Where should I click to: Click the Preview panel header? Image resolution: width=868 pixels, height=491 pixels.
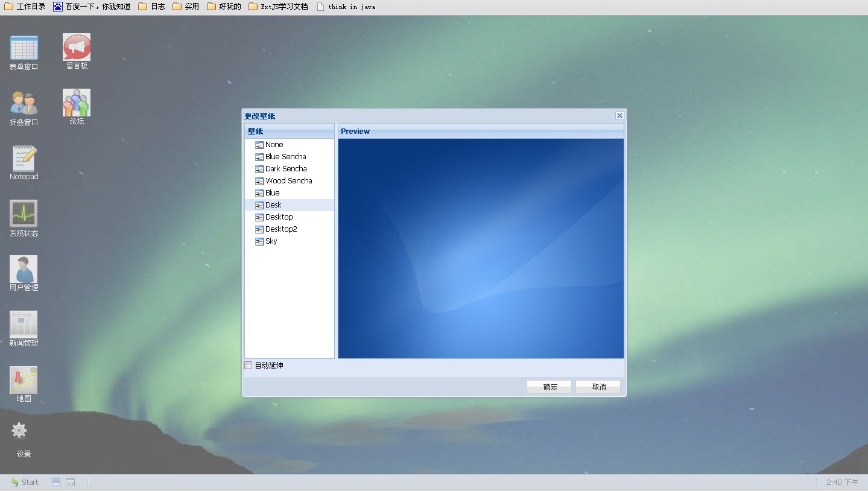(481, 131)
